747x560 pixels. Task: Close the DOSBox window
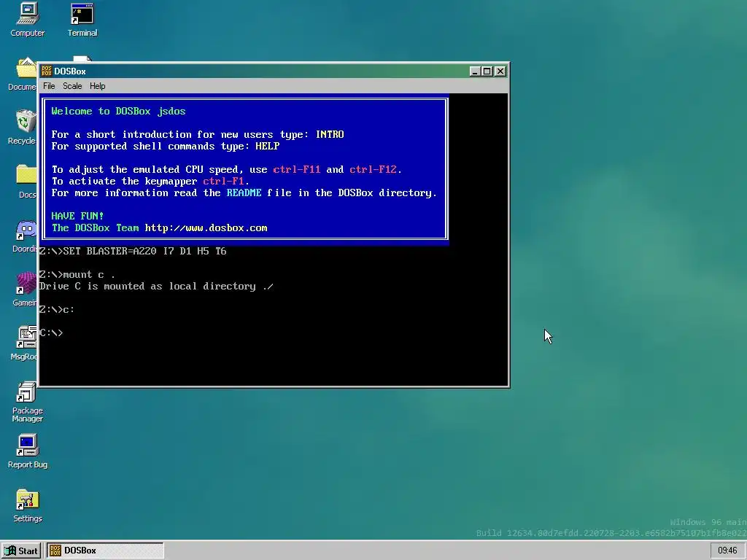tap(500, 71)
